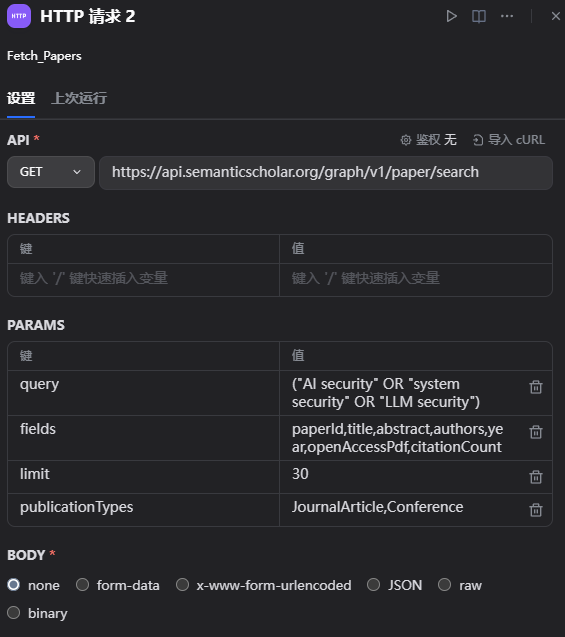565x637 pixels.
Task: Open the GET method dropdown
Action: coord(51,172)
